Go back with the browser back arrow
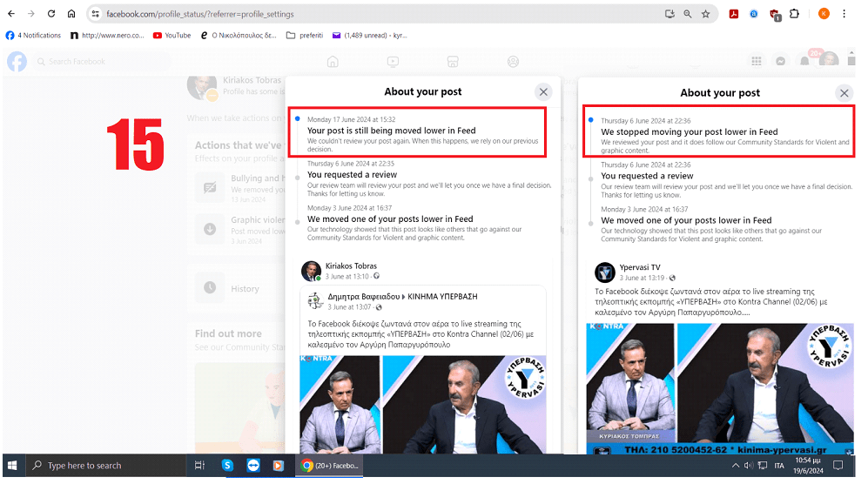This screenshot has height=484, width=868. point(11,14)
